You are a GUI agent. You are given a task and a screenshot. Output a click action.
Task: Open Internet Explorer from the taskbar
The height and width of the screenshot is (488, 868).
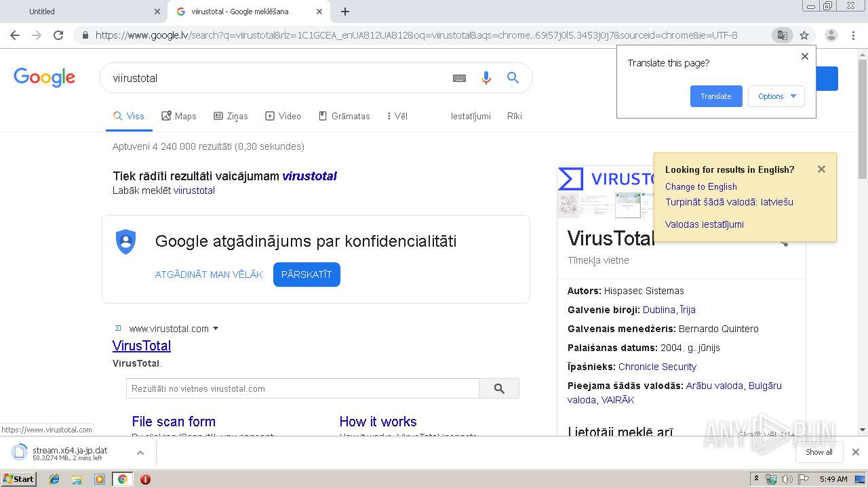[54, 479]
